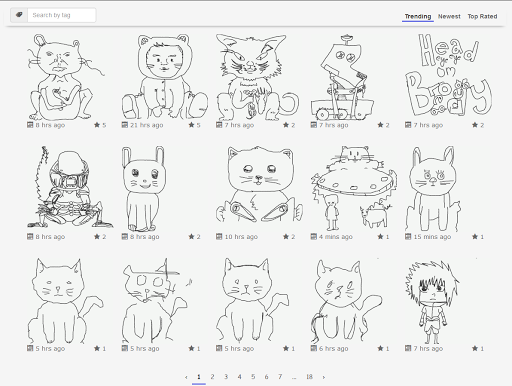Screen dimensions: 512x386
Task: Jump to page 18 in the pagination
Action: point(309,377)
